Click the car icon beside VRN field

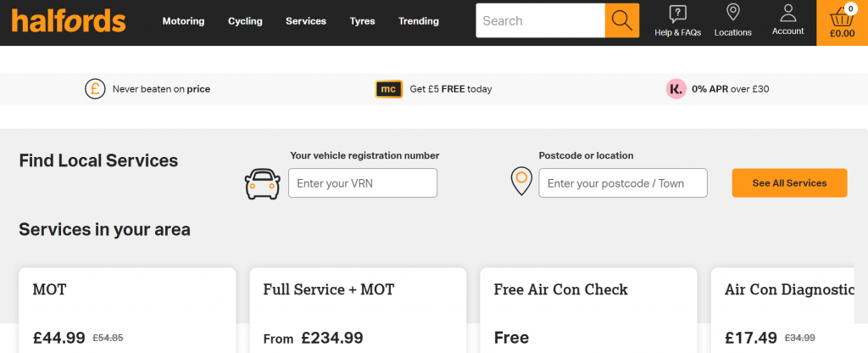pos(263,183)
